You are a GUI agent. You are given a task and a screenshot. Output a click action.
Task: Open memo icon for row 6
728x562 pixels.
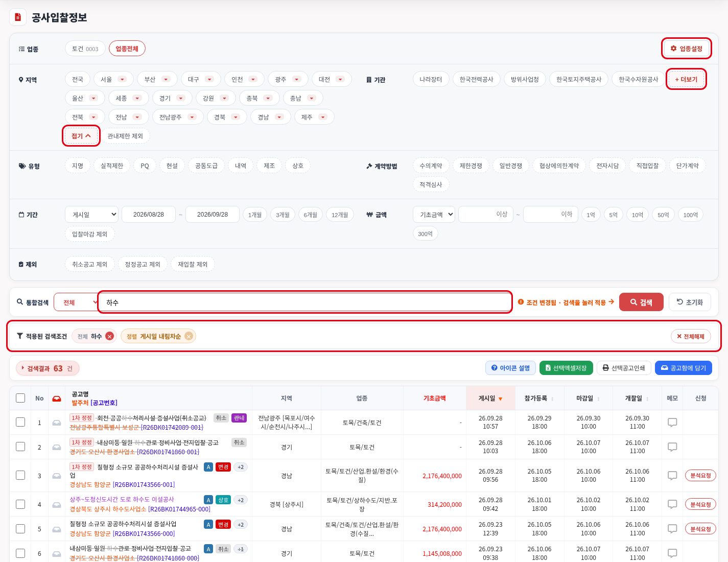click(x=672, y=553)
